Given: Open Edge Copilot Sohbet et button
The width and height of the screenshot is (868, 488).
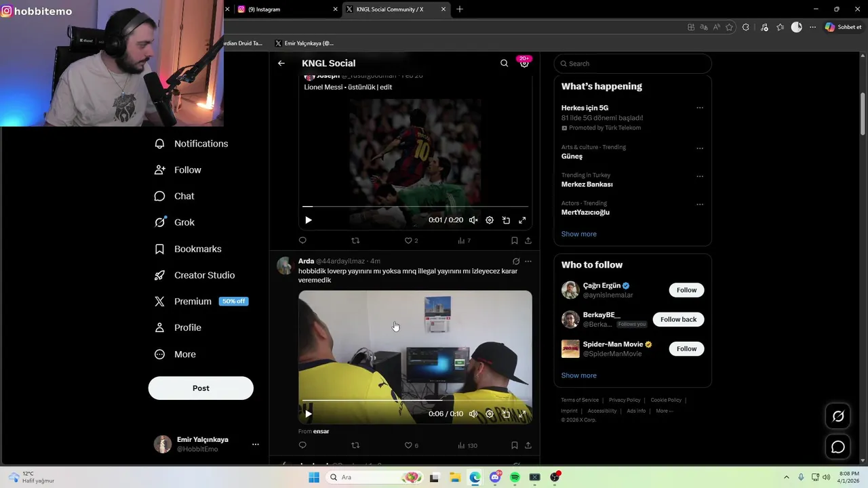Looking at the screenshot, I should click(x=843, y=27).
